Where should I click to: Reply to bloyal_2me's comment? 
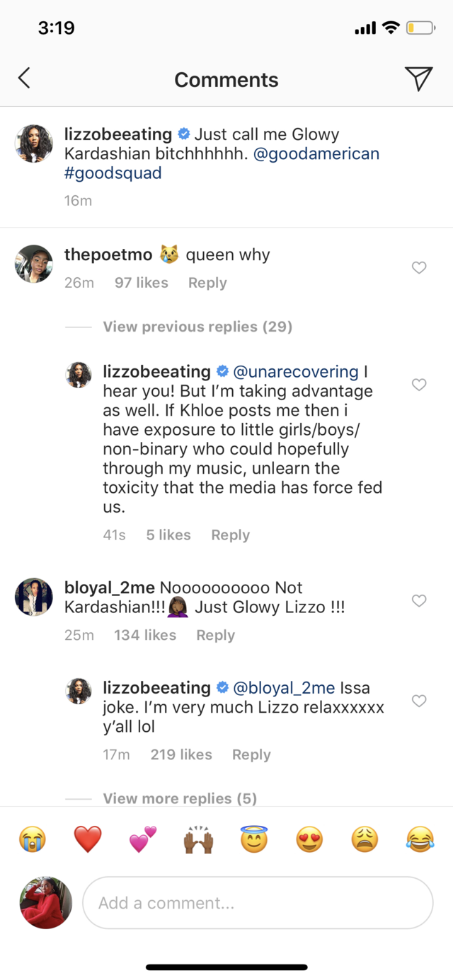(x=215, y=635)
